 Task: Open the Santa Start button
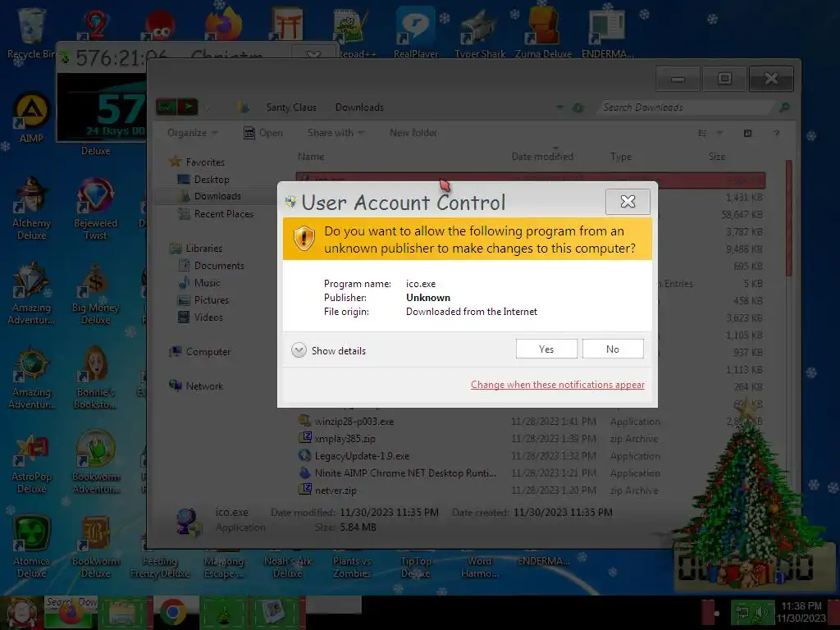pos(21,612)
